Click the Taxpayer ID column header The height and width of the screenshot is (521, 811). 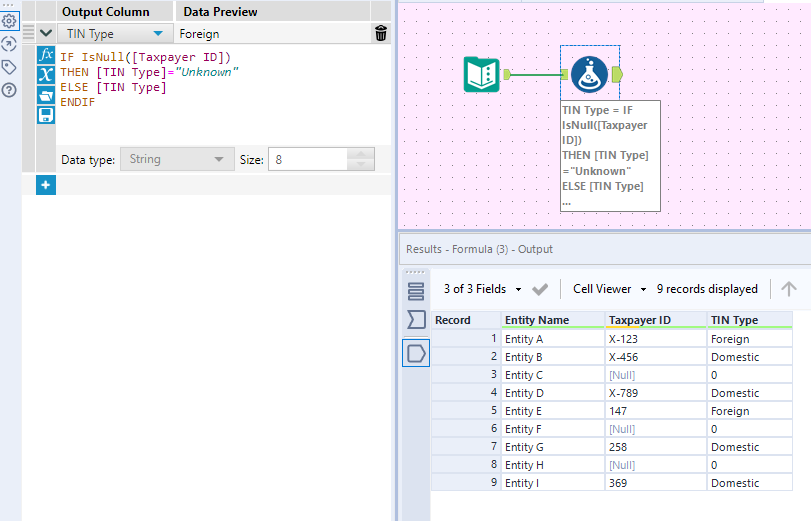[x=640, y=320]
